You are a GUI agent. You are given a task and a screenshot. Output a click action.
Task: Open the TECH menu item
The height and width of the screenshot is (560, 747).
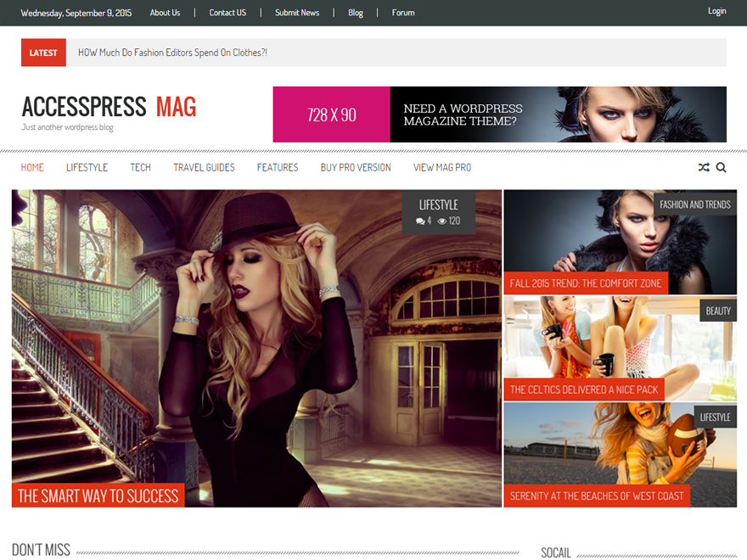[x=141, y=168]
